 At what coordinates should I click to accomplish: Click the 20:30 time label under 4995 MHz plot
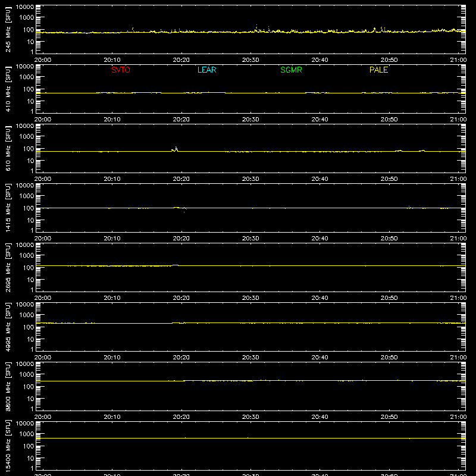pyautogui.click(x=250, y=358)
